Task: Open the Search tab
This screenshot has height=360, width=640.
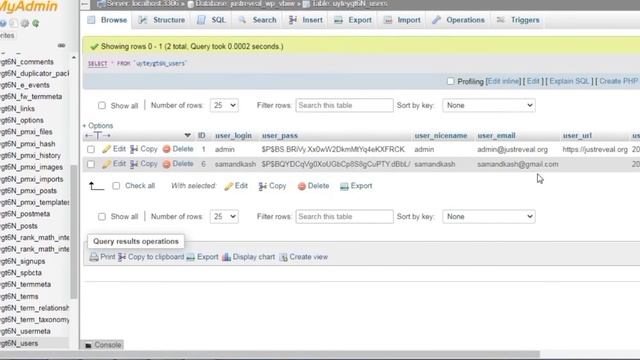Action: [258, 20]
